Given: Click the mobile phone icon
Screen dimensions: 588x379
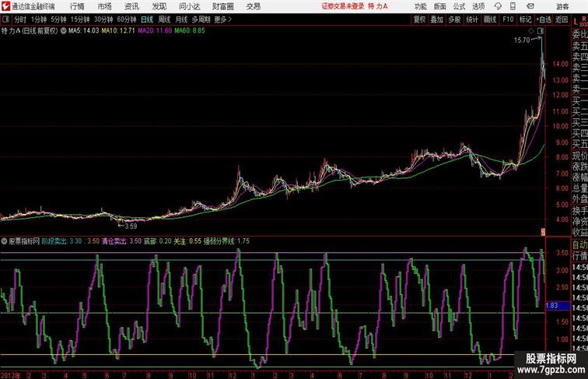Looking at the screenshot, I should [513, 6].
